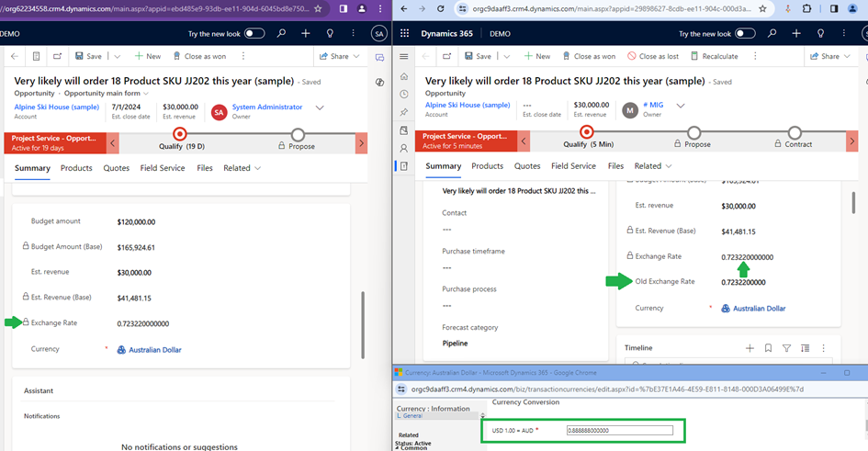Open the Timeline filter icon
Viewport: 868px width, 451px height.
pyautogui.click(x=786, y=348)
